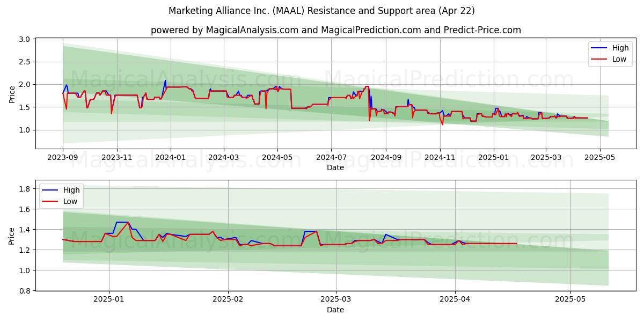Click the '2024-11' tick label
The image size is (644, 322).
(x=440, y=157)
